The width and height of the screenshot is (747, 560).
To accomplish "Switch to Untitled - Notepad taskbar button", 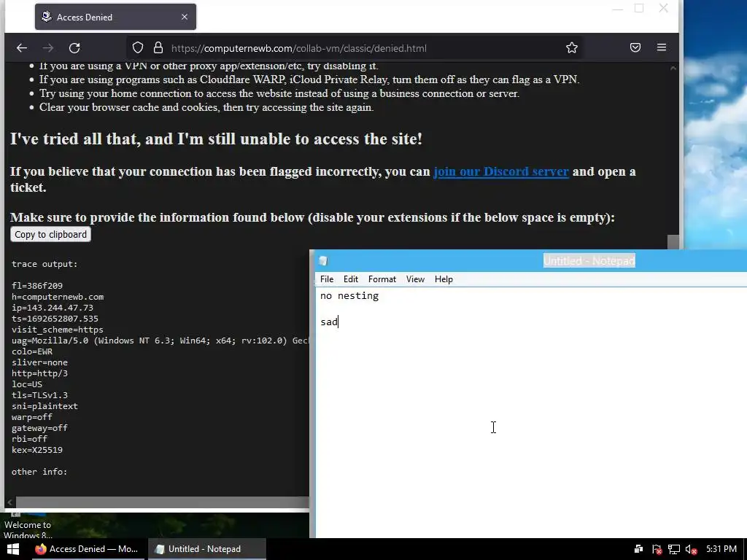I will [205, 549].
